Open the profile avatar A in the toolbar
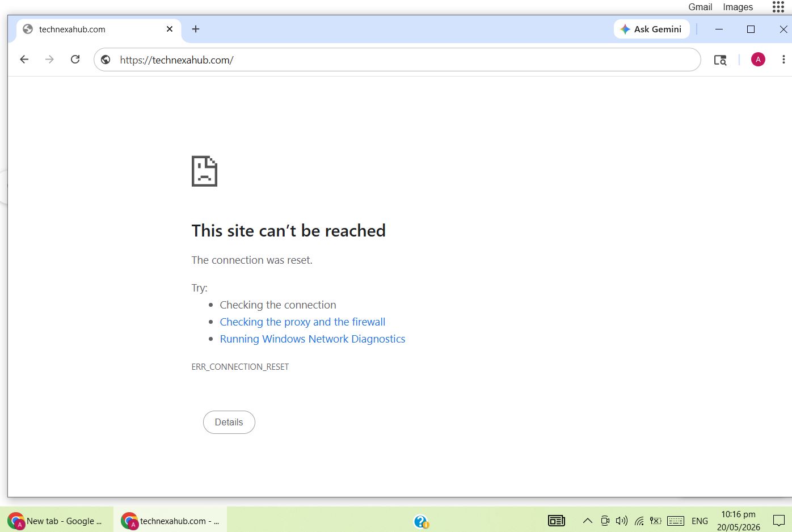 coord(758,60)
